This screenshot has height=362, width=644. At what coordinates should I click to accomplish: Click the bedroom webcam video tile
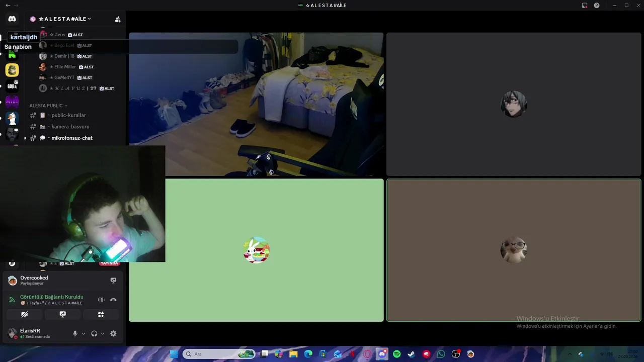(x=256, y=104)
